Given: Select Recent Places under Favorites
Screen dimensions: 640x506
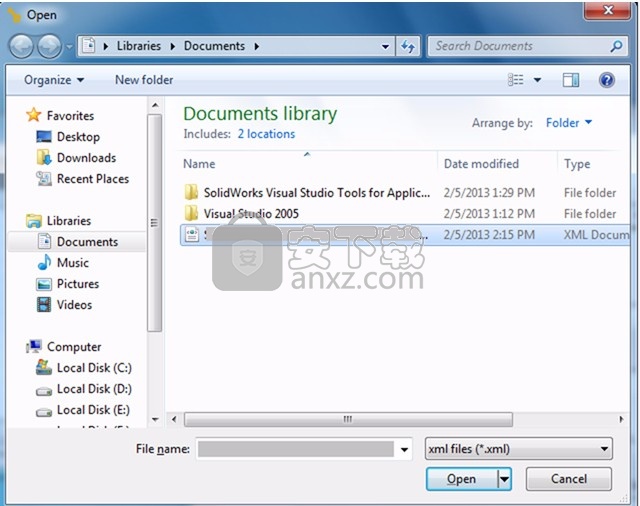Looking at the screenshot, I should pos(93,179).
